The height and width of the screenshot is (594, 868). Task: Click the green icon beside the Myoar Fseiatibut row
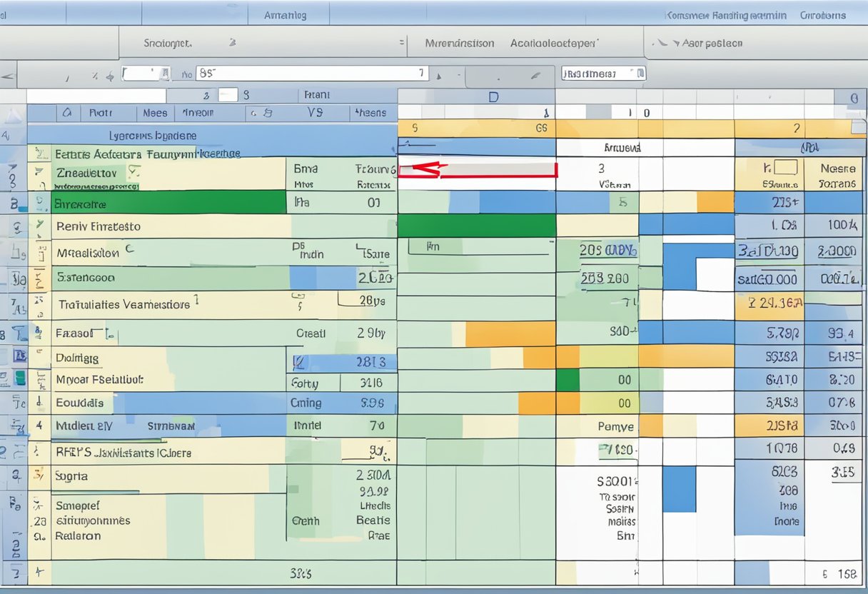click(x=19, y=378)
